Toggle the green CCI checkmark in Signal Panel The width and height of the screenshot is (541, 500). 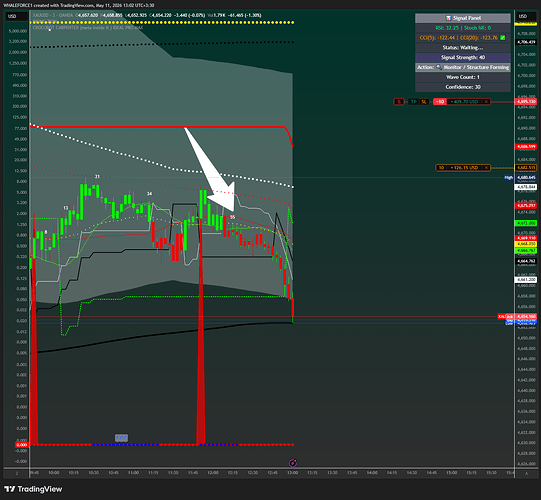tap(503, 38)
